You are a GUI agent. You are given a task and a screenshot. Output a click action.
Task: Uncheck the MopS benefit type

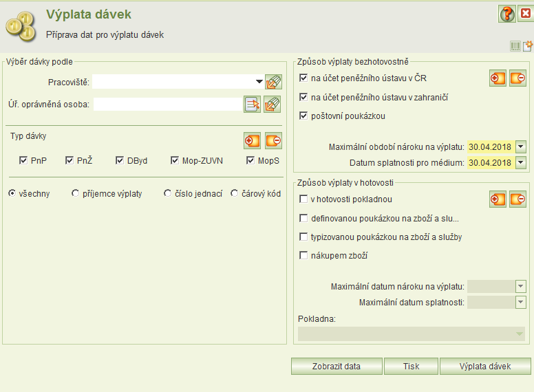tap(250, 160)
